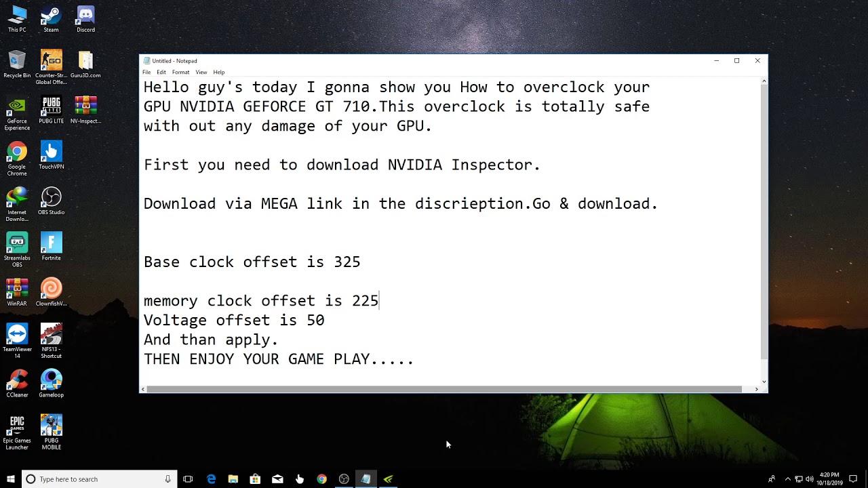Open OBS Studio from taskbar

344,479
